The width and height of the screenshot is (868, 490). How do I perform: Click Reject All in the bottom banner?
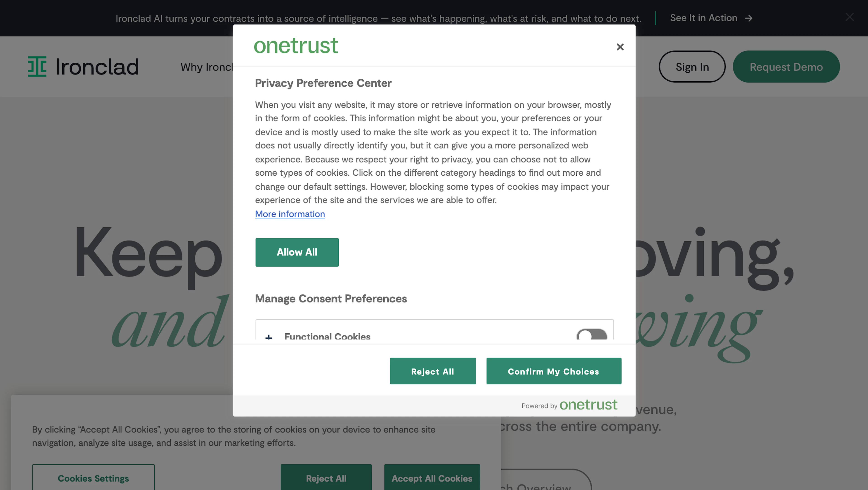click(326, 478)
